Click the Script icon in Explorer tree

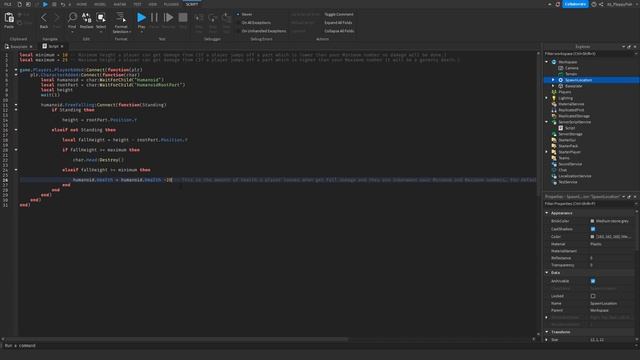pos(561,128)
